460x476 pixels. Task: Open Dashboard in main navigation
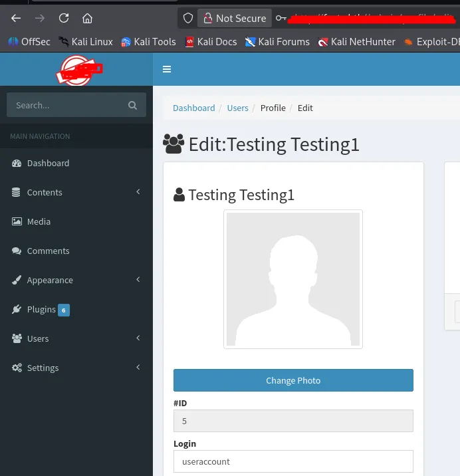click(76, 164)
